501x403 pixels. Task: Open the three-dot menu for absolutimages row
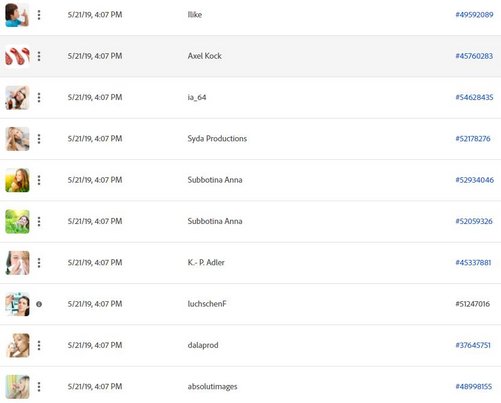[x=39, y=387]
